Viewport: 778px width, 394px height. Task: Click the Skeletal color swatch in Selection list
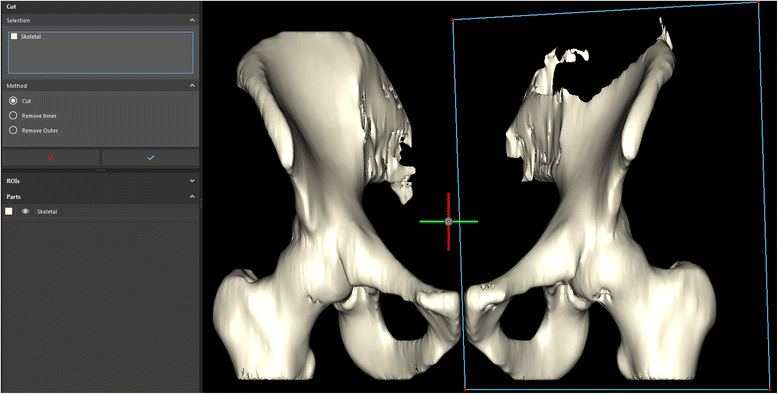coord(14,36)
